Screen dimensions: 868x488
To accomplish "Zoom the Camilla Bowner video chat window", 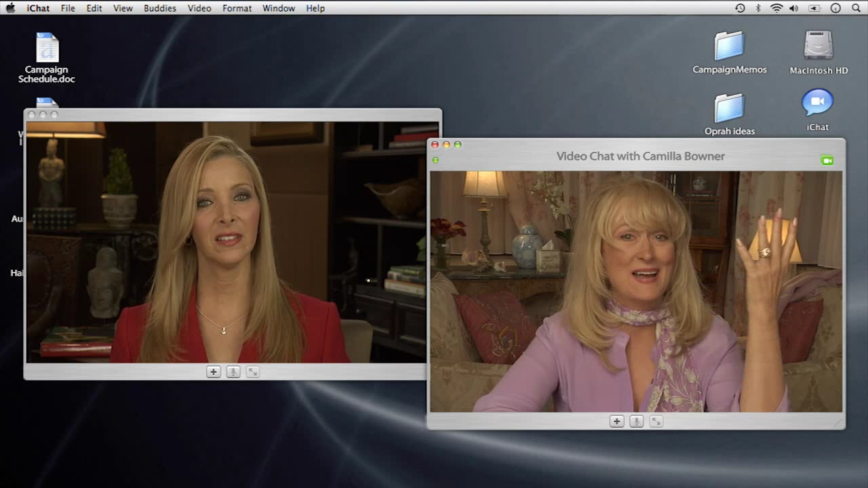I will pos(458,144).
